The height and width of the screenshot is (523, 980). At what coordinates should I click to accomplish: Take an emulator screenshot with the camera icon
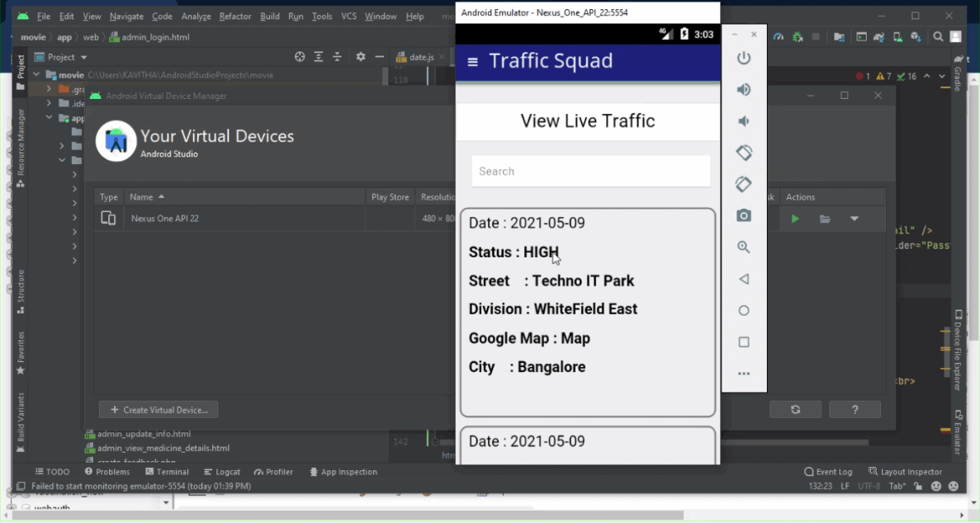click(744, 215)
